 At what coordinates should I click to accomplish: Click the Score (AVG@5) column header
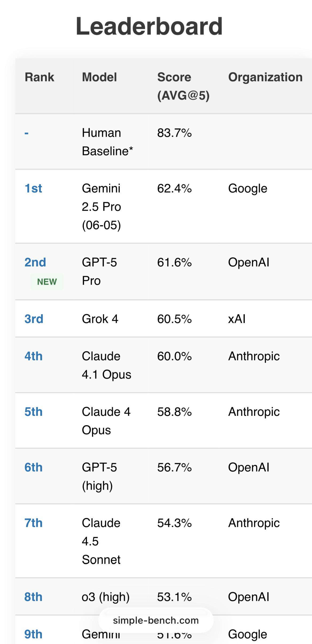[183, 86]
